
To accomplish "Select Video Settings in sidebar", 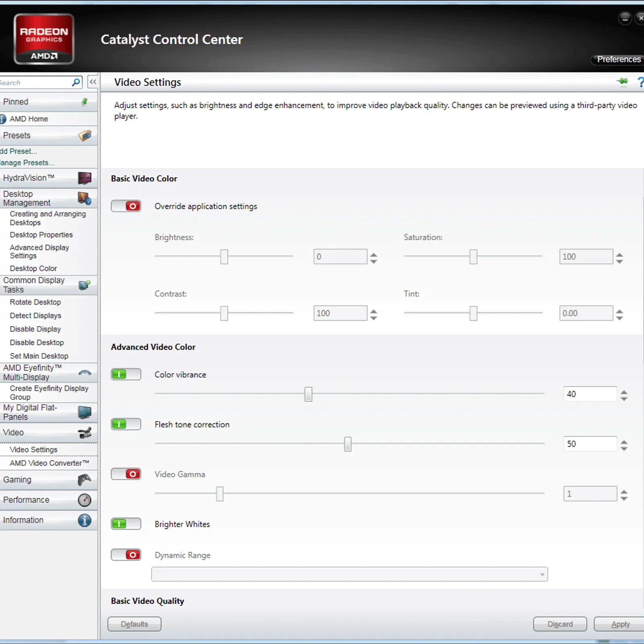I will click(x=33, y=450).
